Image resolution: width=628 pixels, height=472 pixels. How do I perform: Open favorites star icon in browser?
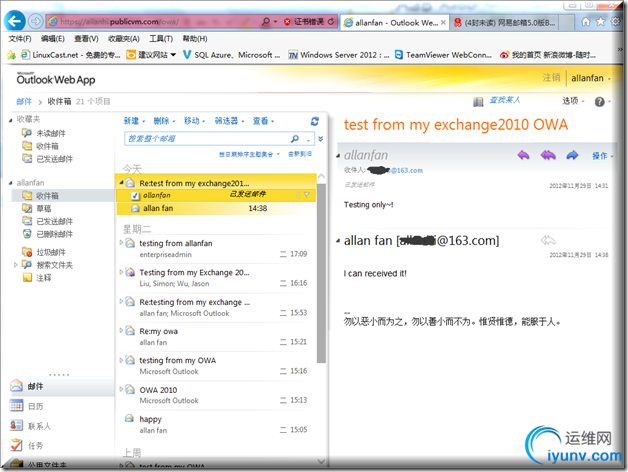tap(601, 22)
